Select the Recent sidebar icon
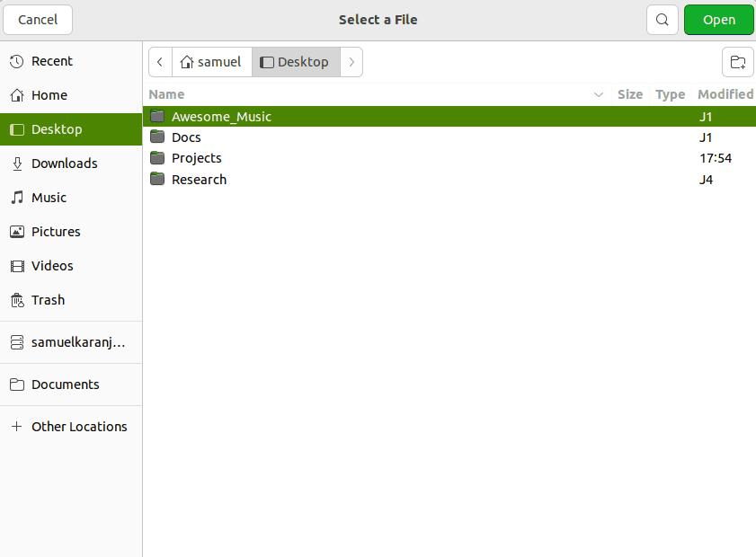This screenshot has height=557, width=756. (18, 60)
